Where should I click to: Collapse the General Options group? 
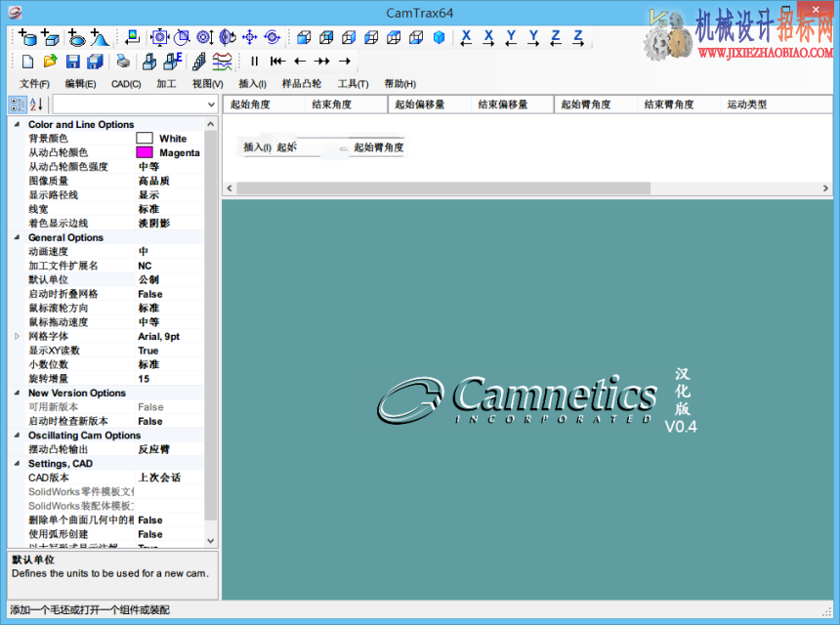pos(17,237)
